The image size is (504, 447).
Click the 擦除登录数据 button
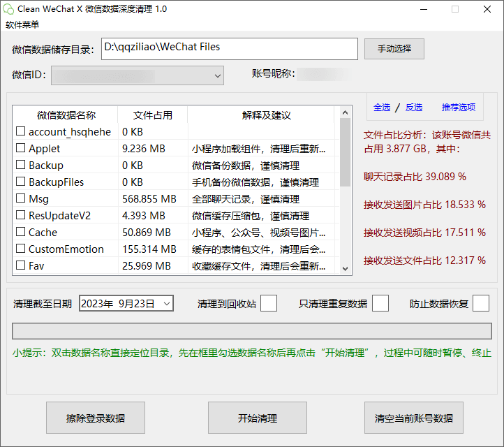(x=96, y=418)
